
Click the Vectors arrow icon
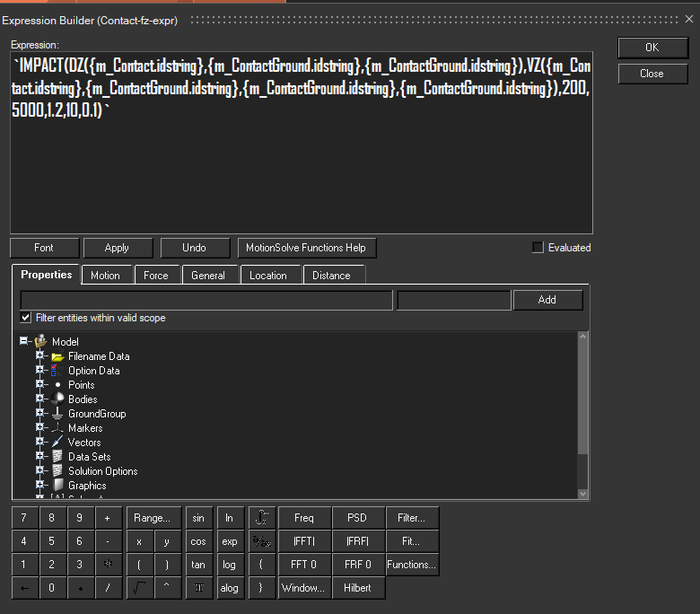pos(57,442)
